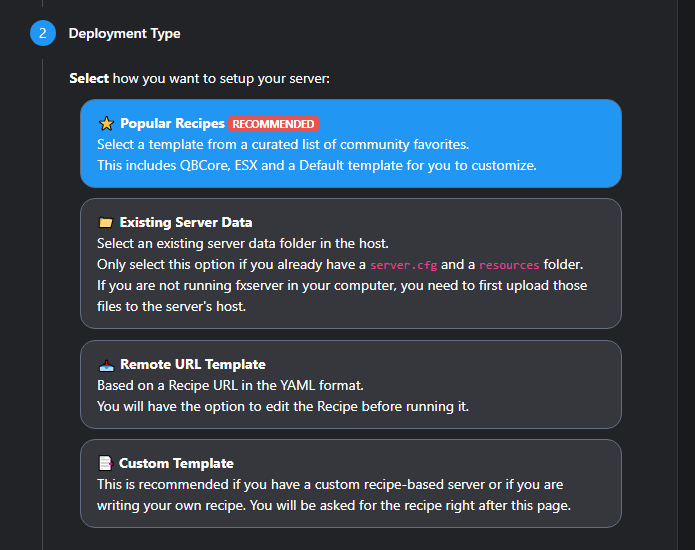Image resolution: width=695 pixels, height=550 pixels.
Task: Click the 'Select how you want to setup' prompt
Action: click(199, 78)
